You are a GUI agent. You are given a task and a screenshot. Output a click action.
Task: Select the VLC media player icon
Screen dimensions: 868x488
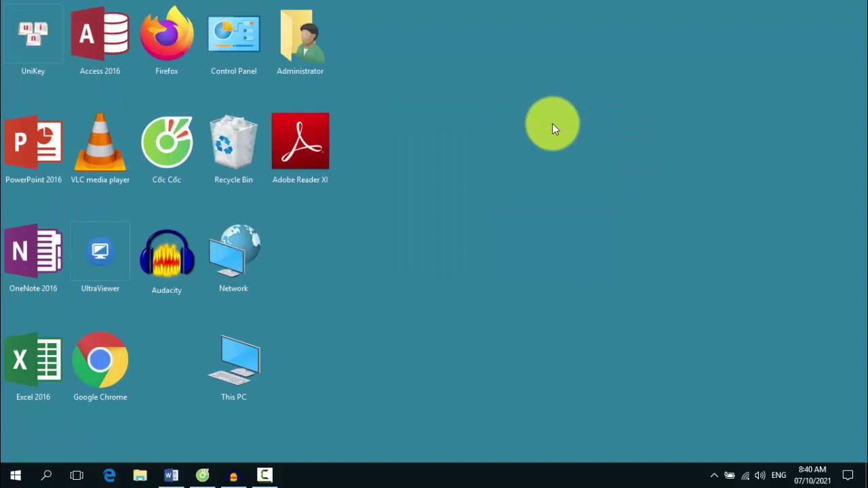[x=100, y=149]
